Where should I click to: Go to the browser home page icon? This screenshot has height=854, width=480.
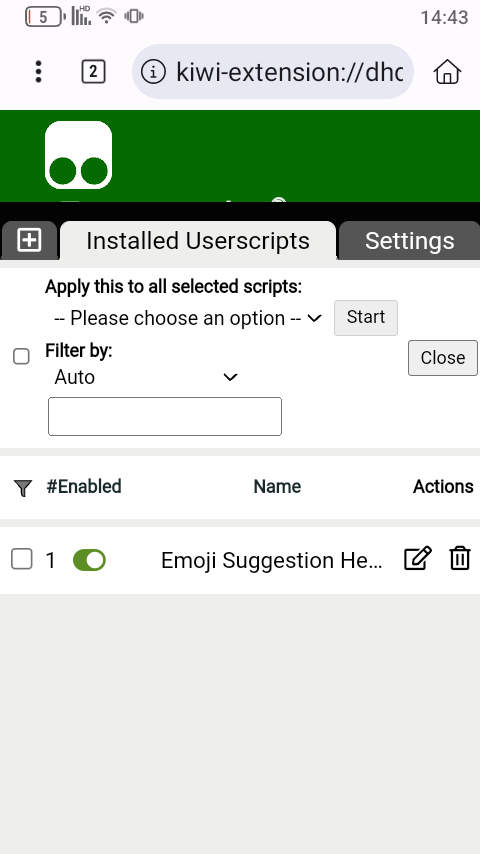tap(447, 71)
